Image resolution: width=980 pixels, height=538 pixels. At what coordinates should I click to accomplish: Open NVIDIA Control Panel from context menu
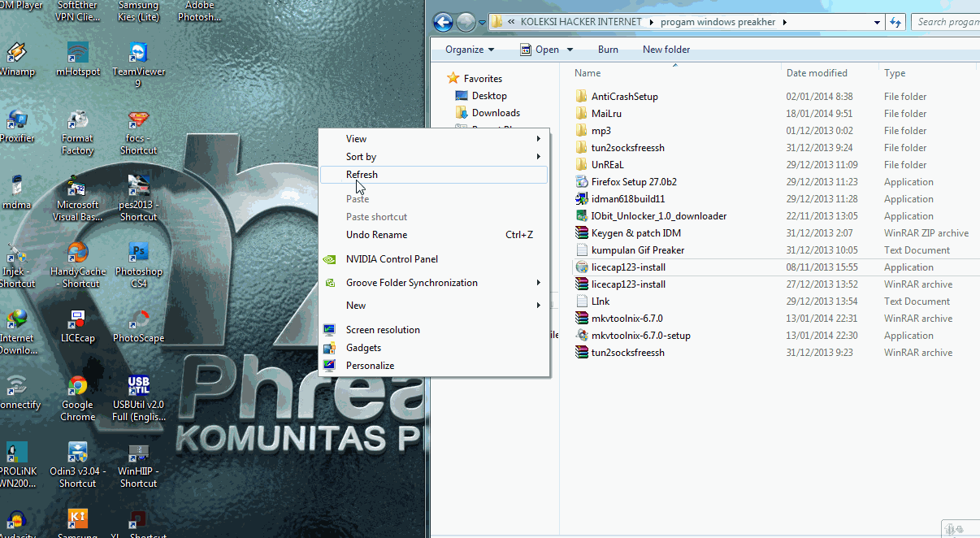point(434,259)
